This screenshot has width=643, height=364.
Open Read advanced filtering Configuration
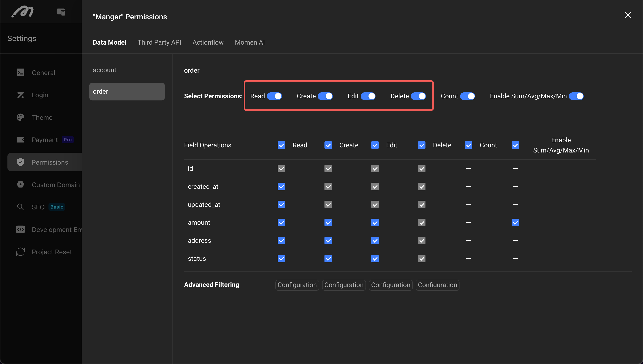[x=297, y=285]
